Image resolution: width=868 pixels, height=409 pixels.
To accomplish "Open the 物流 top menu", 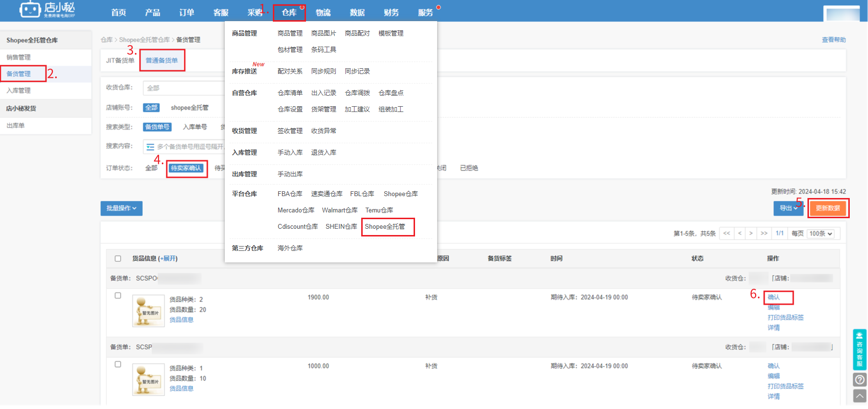I will 323,12.
